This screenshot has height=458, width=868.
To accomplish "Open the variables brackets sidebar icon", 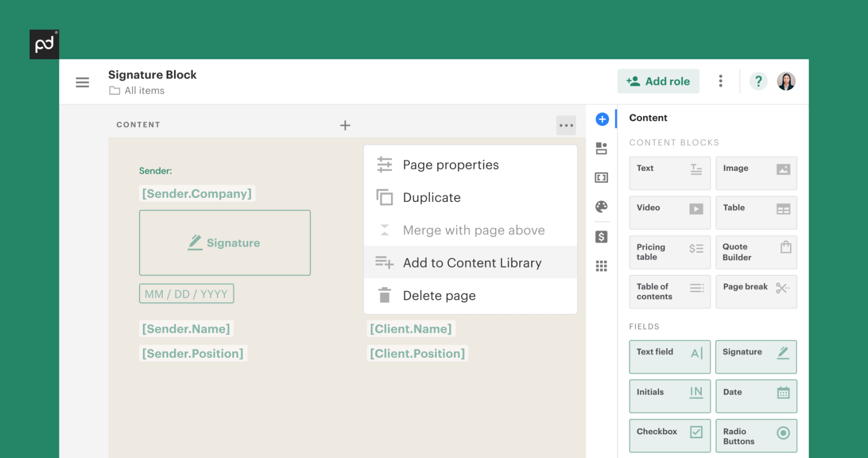I will (x=601, y=178).
